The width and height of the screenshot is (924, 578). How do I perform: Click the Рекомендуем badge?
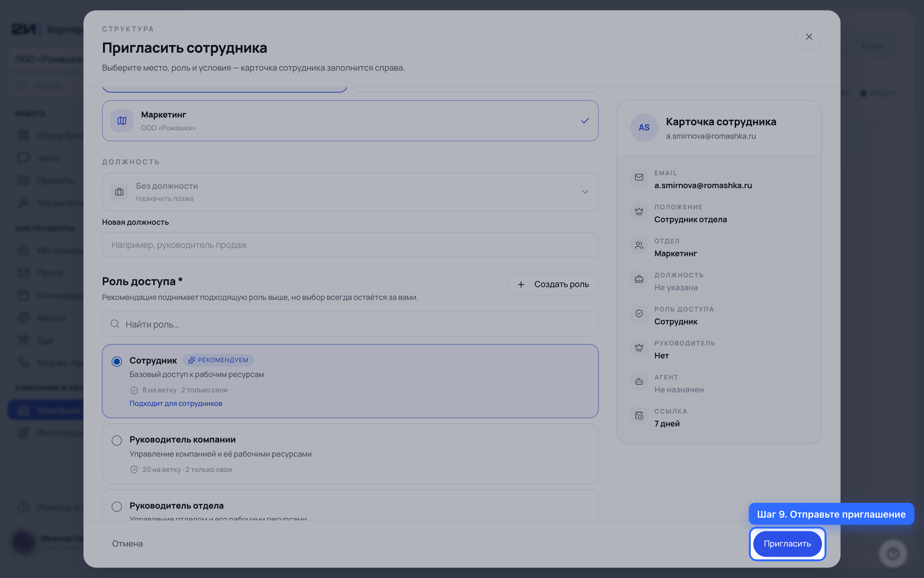click(218, 360)
